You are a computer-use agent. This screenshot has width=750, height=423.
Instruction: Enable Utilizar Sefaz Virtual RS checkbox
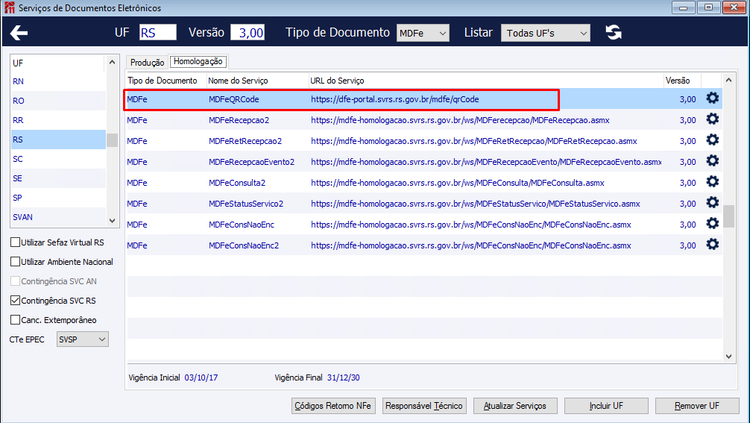click(15, 242)
